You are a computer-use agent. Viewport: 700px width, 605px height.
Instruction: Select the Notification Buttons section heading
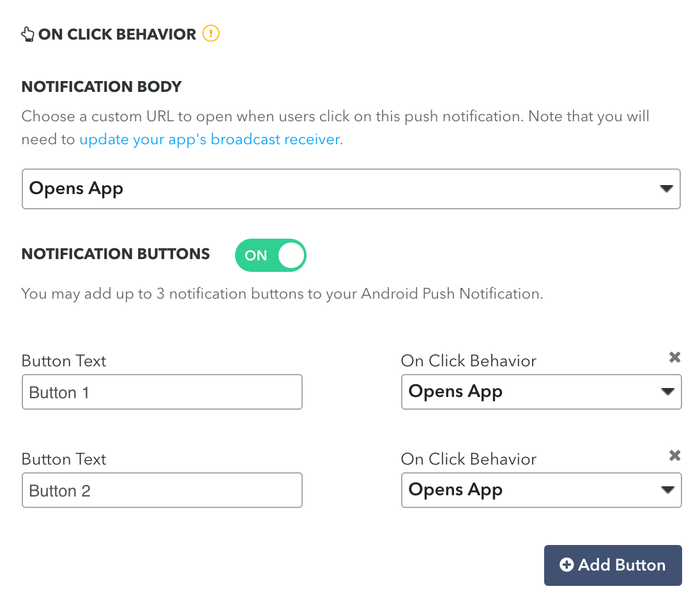tap(116, 254)
